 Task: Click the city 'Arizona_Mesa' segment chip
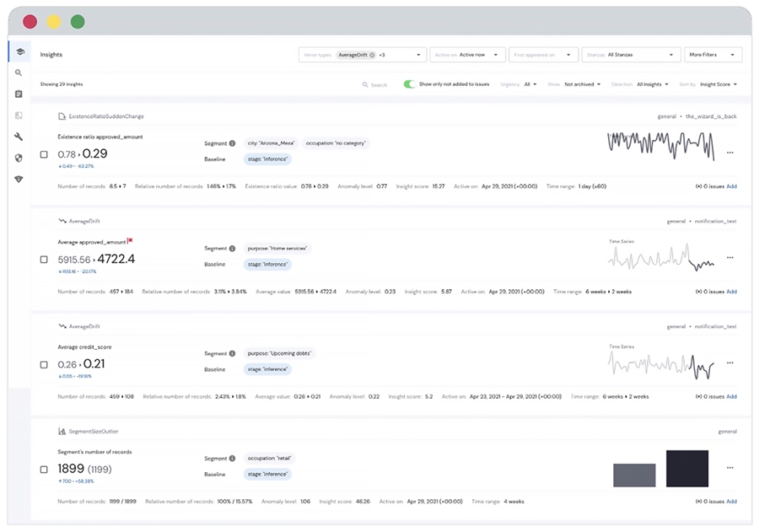(x=271, y=143)
